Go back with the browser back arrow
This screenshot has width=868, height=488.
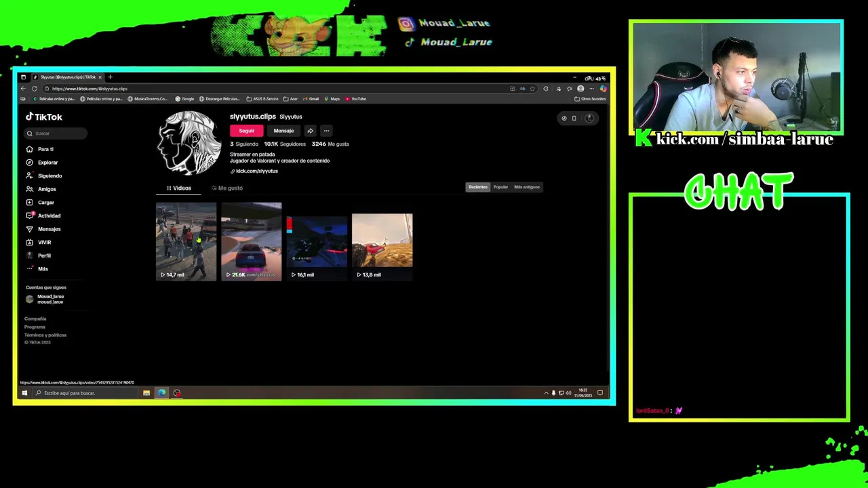pos(23,89)
